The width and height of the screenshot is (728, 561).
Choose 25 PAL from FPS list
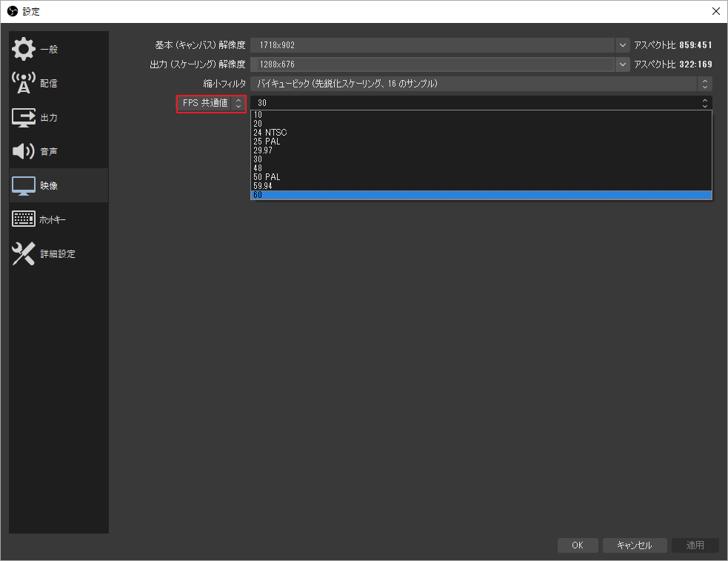point(481,142)
